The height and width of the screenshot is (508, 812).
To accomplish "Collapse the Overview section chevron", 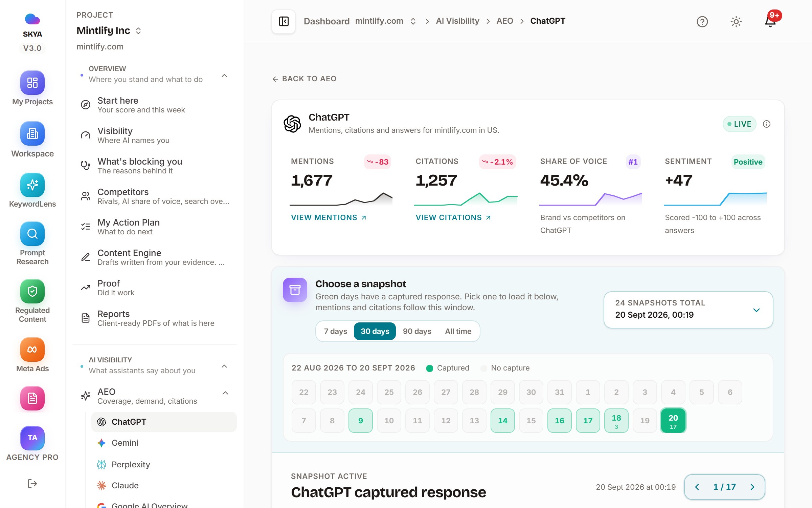I will coord(224,75).
